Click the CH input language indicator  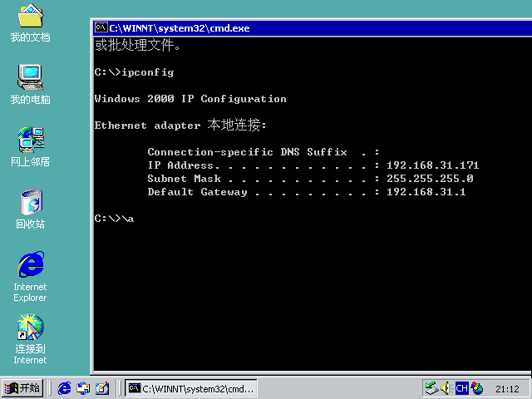(462, 388)
